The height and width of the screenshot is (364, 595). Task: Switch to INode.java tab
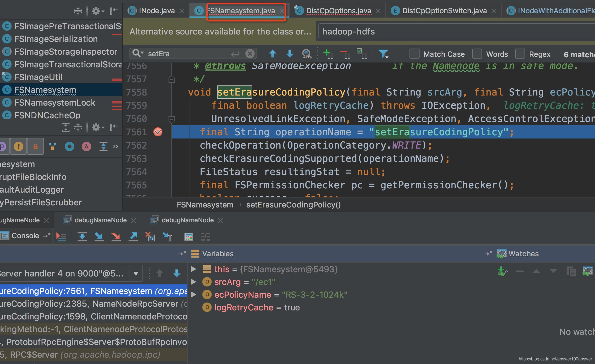157,11
